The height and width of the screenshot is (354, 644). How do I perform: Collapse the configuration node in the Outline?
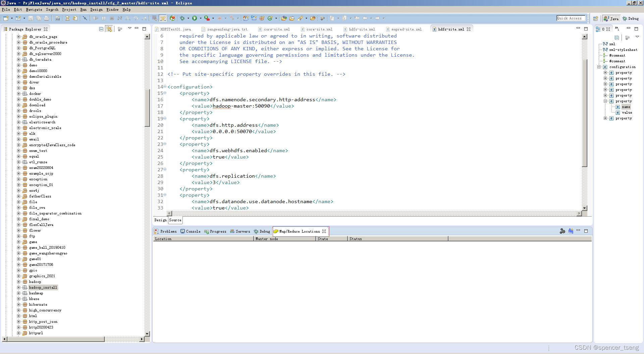tap(599, 67)
